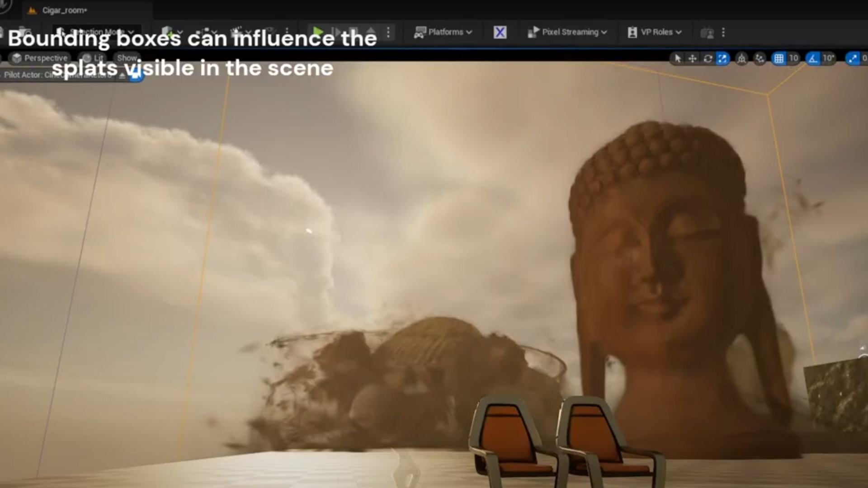
Task: Click the grid snap value 10
Action: [x=793, y=58]
